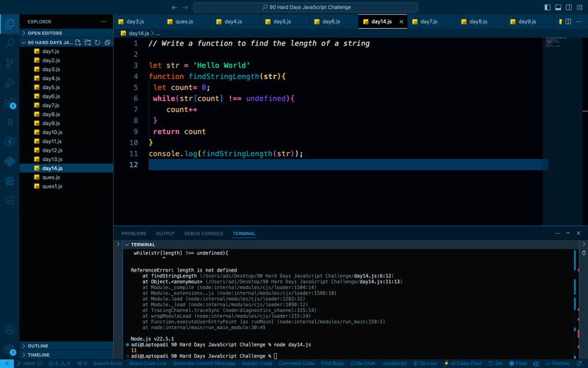
Task: Click the breadcrumb ellipsis after day14.js
Action: coord(158,33)
